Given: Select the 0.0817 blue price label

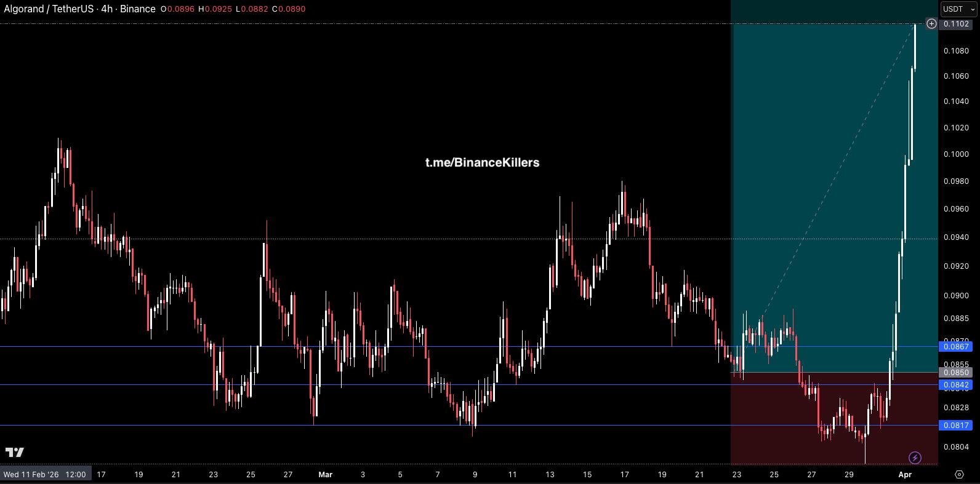Looking at the screenshot, I should pyautogui.click(x=955, y=425).
